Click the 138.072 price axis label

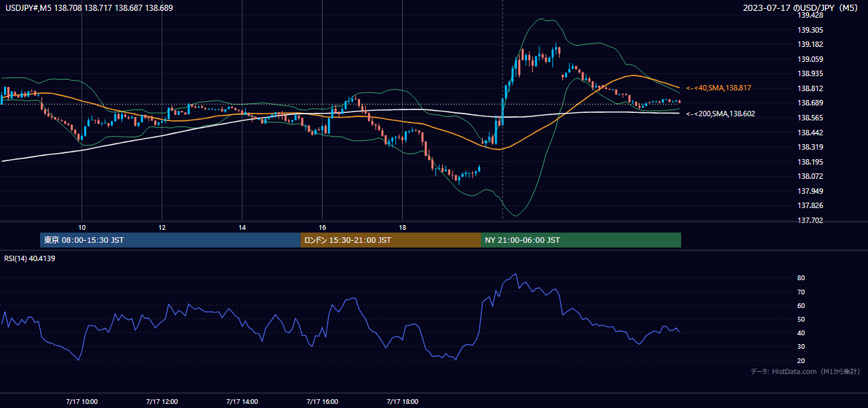[810, 176]
